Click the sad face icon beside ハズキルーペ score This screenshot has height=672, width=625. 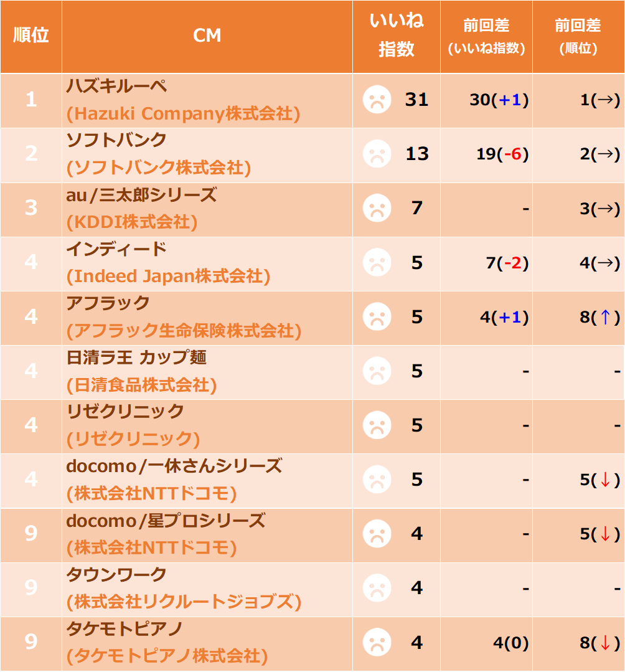[x=377, y=100]
